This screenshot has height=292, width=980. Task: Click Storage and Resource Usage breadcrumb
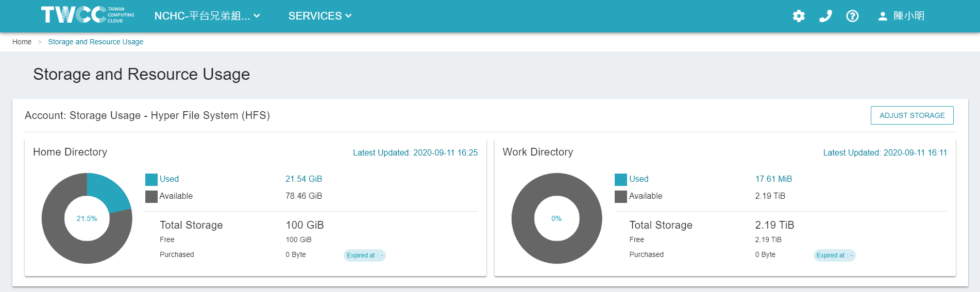tap(96, 42)
